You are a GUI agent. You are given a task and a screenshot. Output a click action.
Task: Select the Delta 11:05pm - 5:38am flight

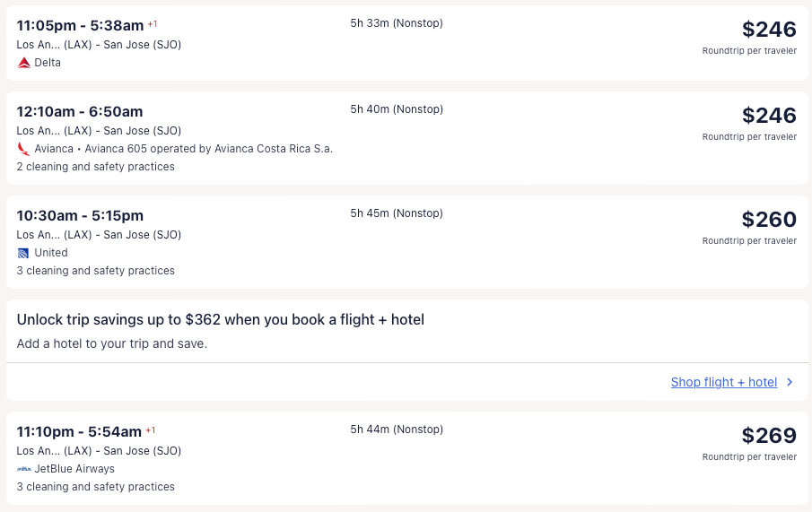[80, 26]
